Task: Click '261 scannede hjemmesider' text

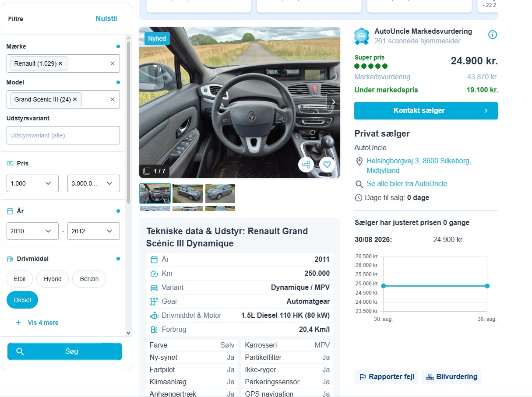Action: [x=417, y=41]
